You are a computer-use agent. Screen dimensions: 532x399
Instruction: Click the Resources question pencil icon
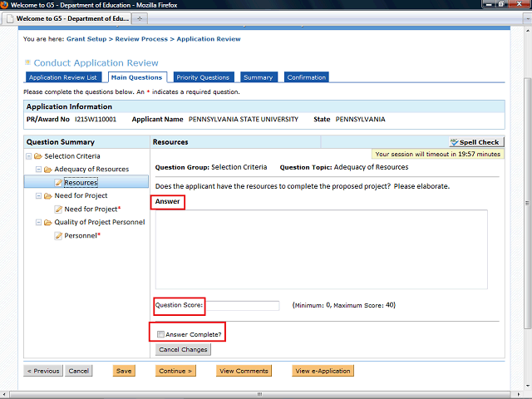pyautogui.click(x=58, y=183)
